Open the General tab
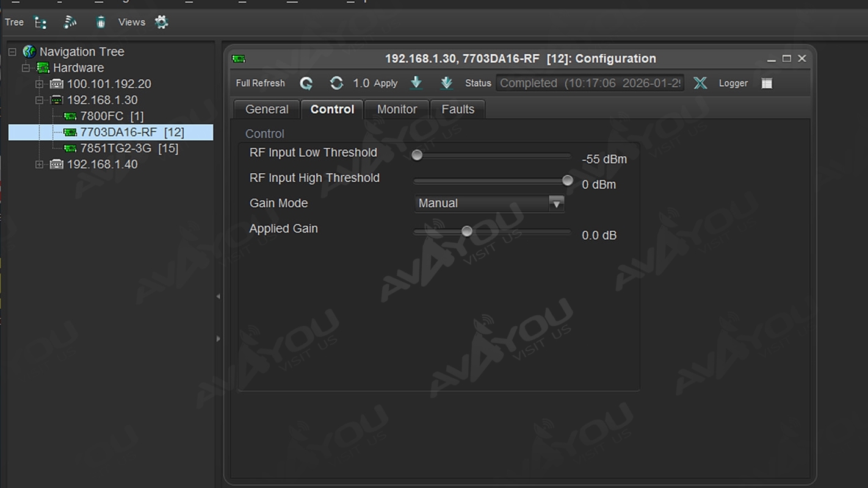This screenshot has height=488, width=868. tap(267, 109)
